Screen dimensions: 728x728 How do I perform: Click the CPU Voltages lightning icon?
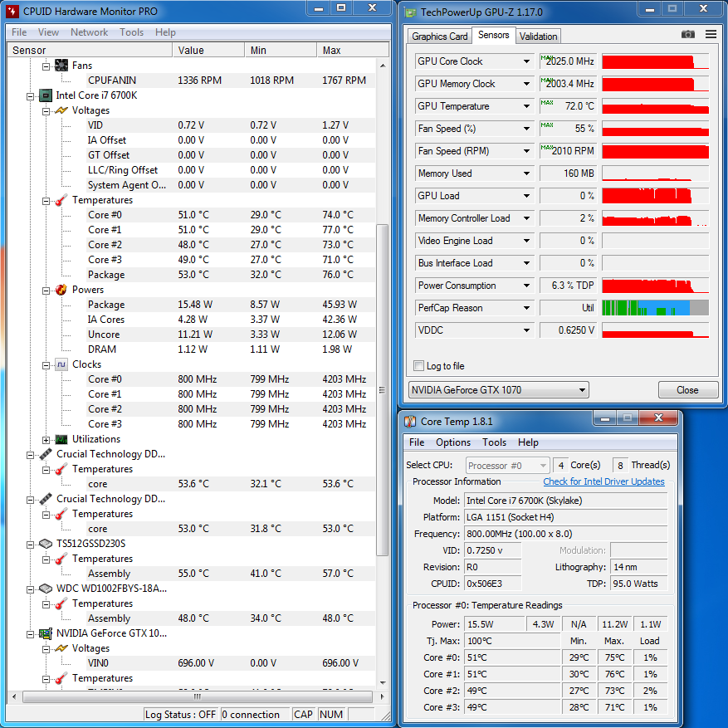[61, 110]
